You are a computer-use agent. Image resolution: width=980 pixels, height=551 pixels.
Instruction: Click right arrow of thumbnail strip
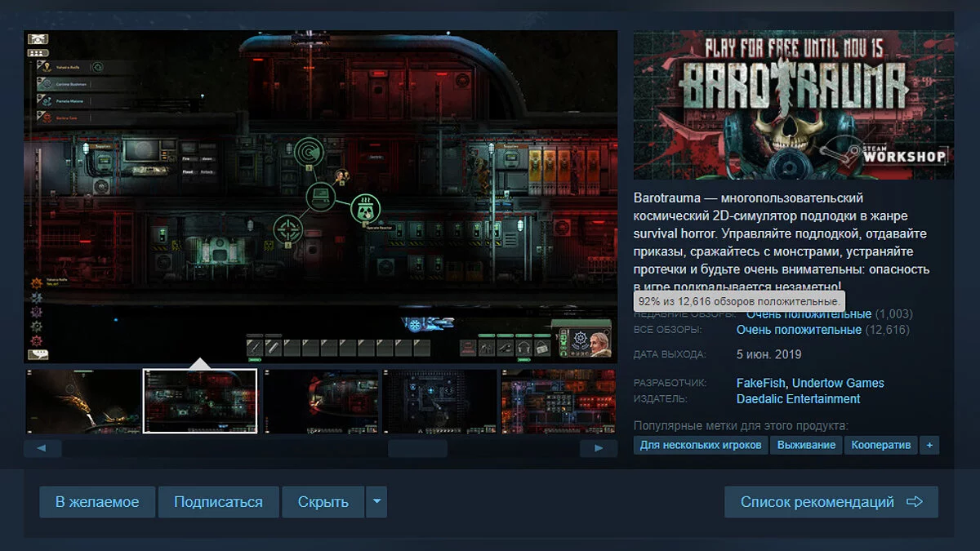pyautogui.click(x=599, y=448)
